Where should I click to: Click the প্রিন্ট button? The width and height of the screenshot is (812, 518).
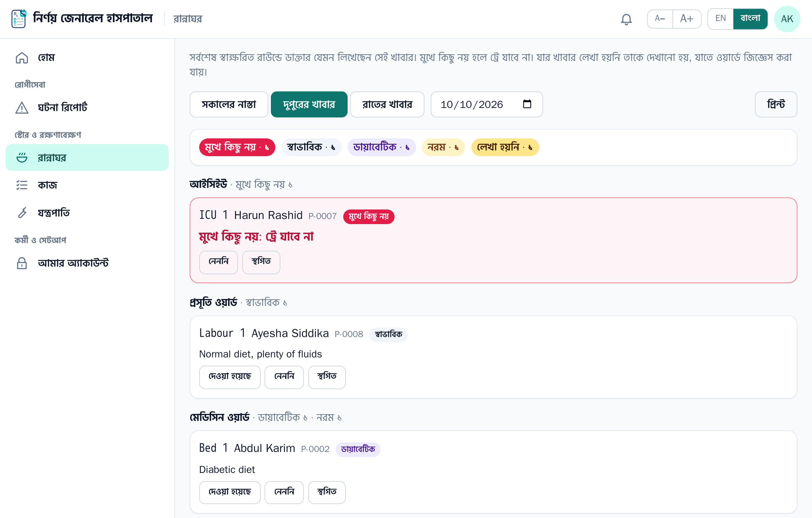point(776,105)
